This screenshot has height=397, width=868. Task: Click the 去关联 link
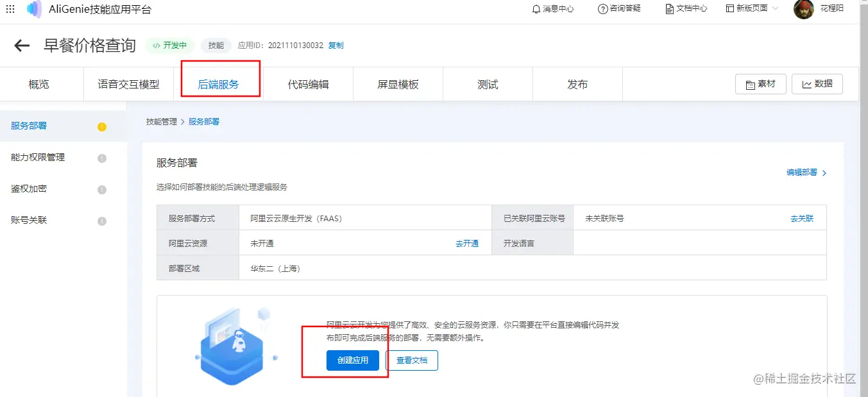point(802,218)
